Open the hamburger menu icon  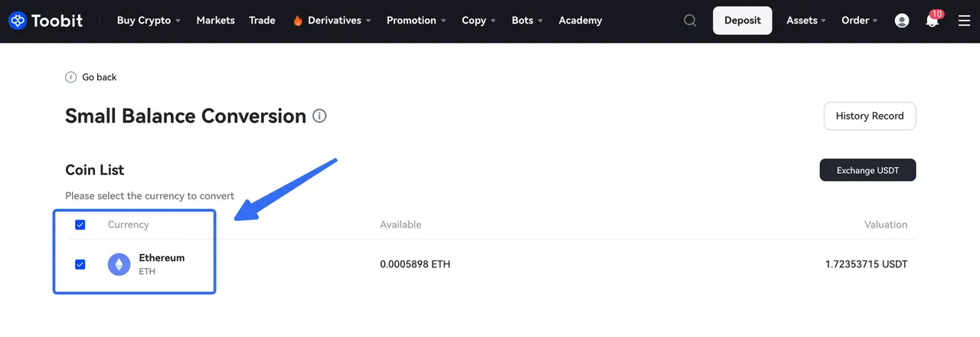[964, 21]
